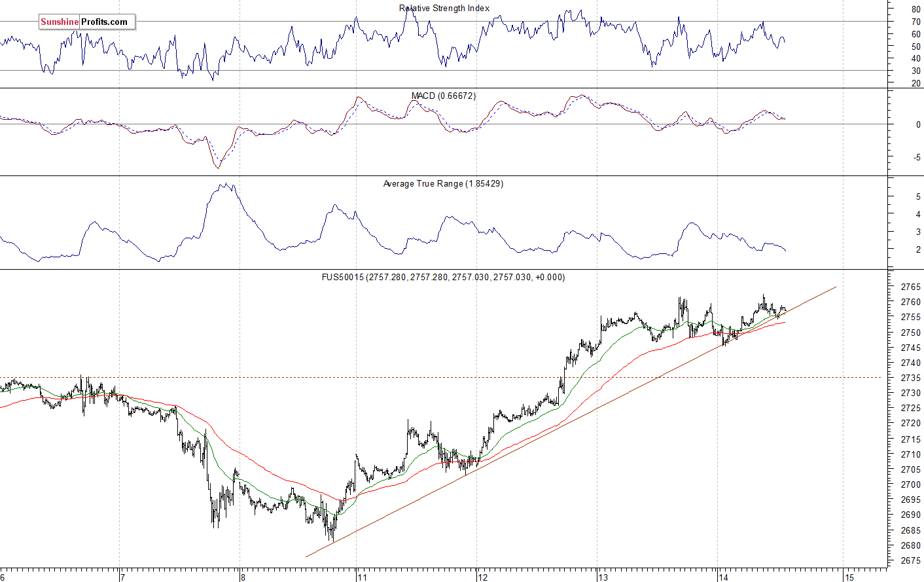This screenshot has width=924, height=582.
Task: Click date label 13 on time axis
Action: click(x=603, y=577)
